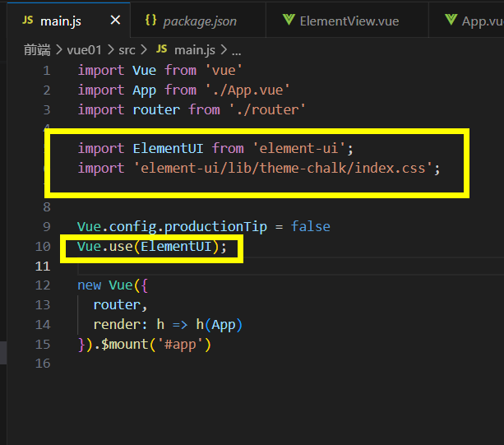Click the braces icon on package.json tab
504x445 pixels.
click(150, 21)
